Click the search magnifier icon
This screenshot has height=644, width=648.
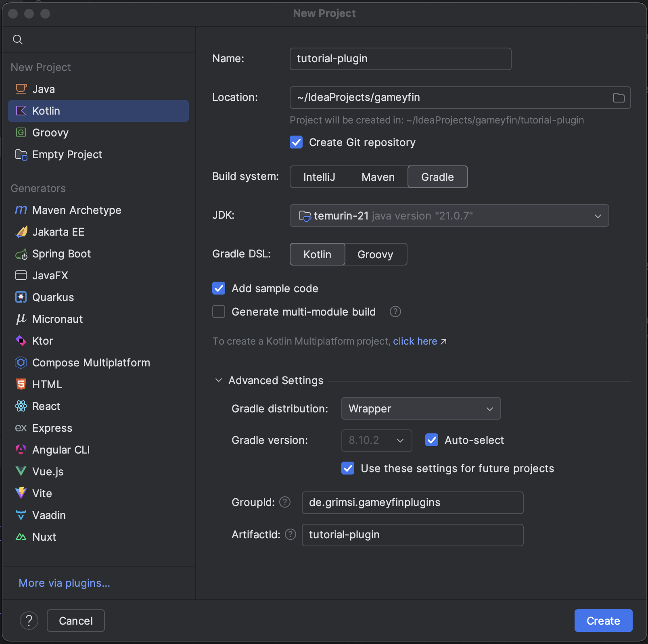click(18, 40)
